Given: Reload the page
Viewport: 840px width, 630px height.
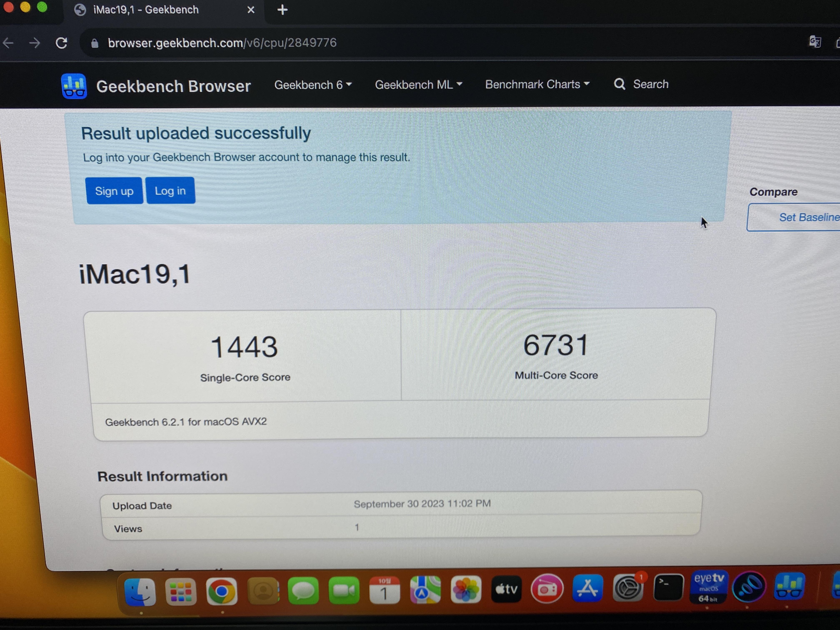Looking at the screenshot, I should coord(61,43).
